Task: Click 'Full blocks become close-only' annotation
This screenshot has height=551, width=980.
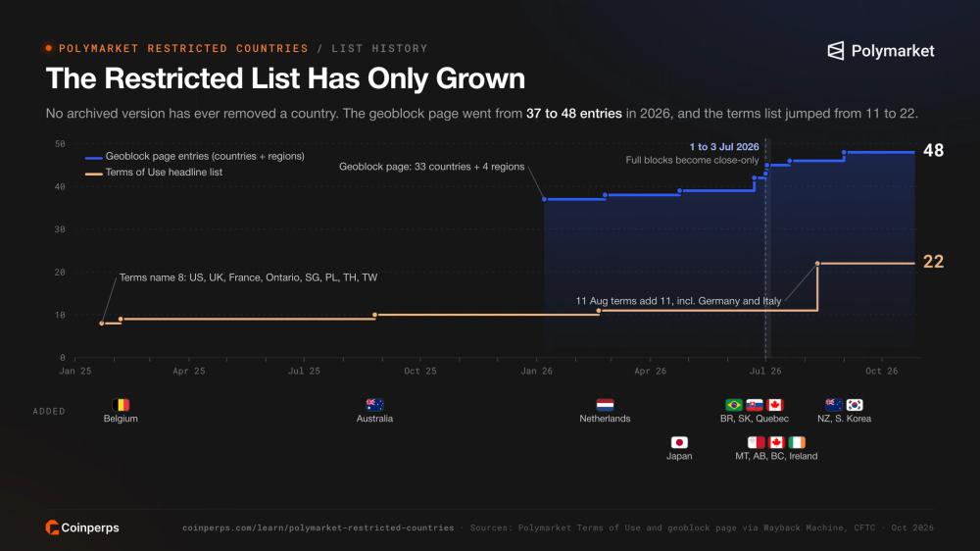Action: click(692, 160)
